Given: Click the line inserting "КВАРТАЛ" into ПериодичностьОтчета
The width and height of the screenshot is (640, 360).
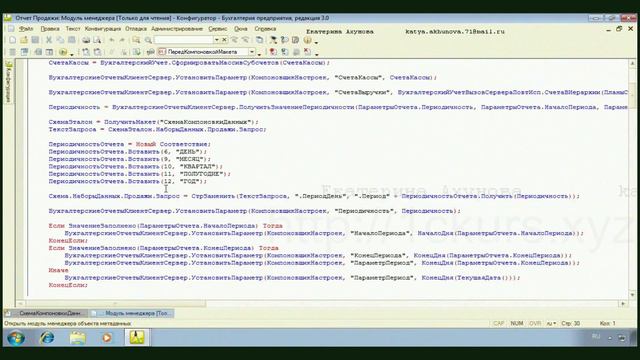Looking at the screenshot, I should pos(136,167).
